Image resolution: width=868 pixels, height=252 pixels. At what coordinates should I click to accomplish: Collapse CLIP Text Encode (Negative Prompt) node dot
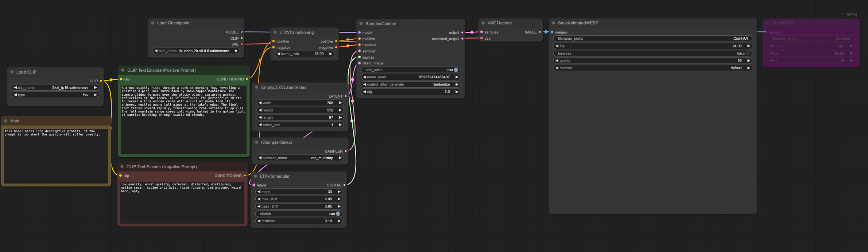click(x=122, y=167)
